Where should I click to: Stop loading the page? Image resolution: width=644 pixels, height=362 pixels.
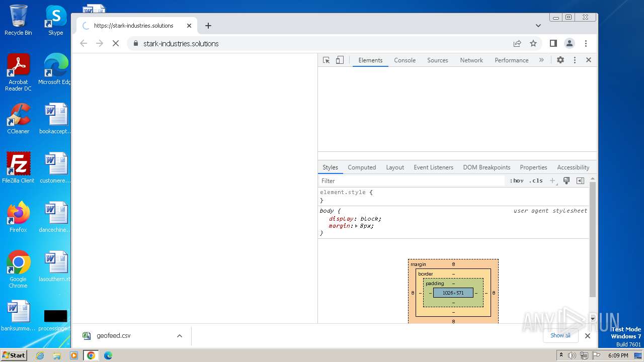coord(116,44)
